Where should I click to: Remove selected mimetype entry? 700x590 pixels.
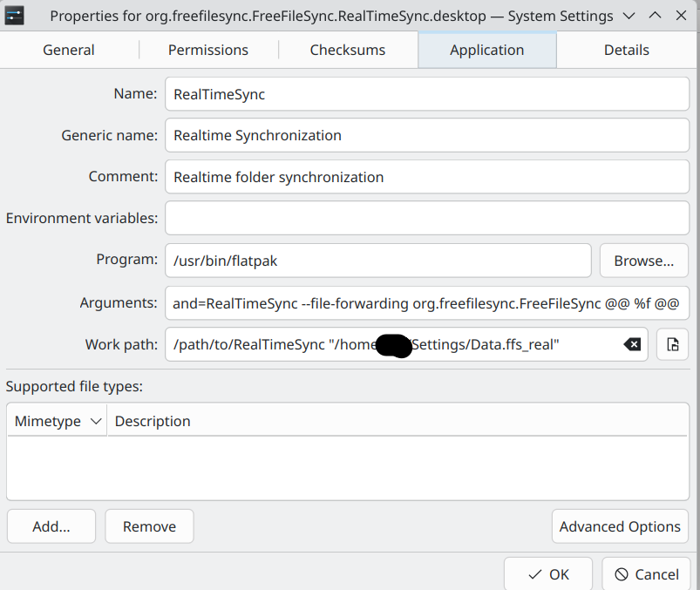(149, 526)
